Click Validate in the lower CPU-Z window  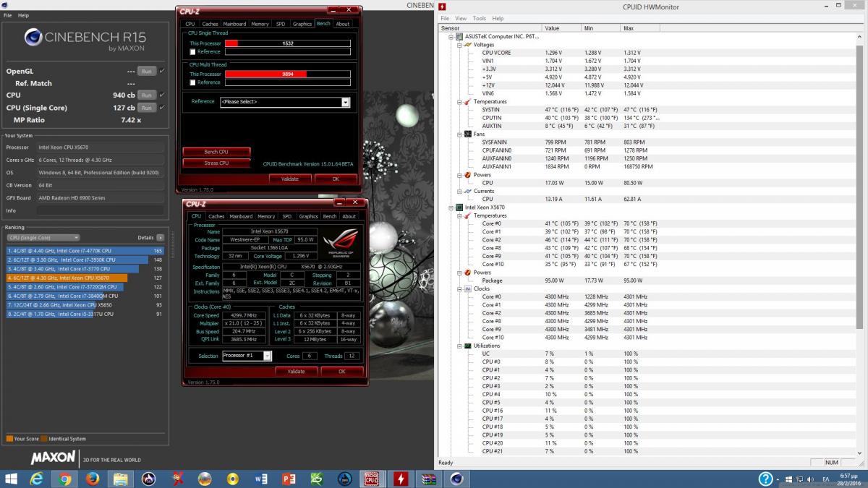(x=296, y=371)
